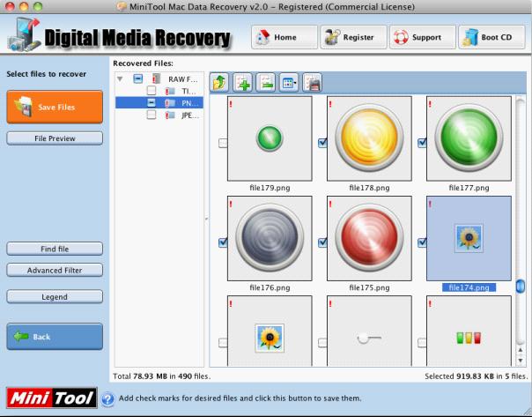This screenshot has height=417, width=532.
Task: Uncheck the file175.png checkbox
Action: [322, 242]
